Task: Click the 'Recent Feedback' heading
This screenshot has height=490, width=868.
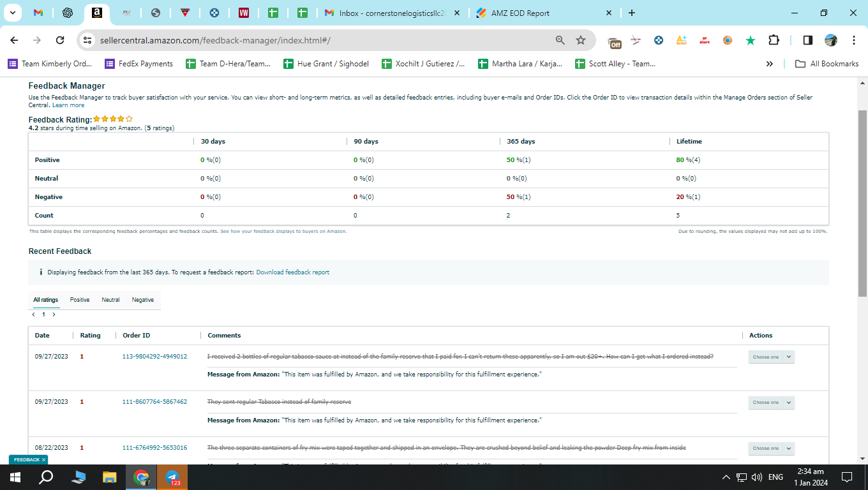Action: 60,251
